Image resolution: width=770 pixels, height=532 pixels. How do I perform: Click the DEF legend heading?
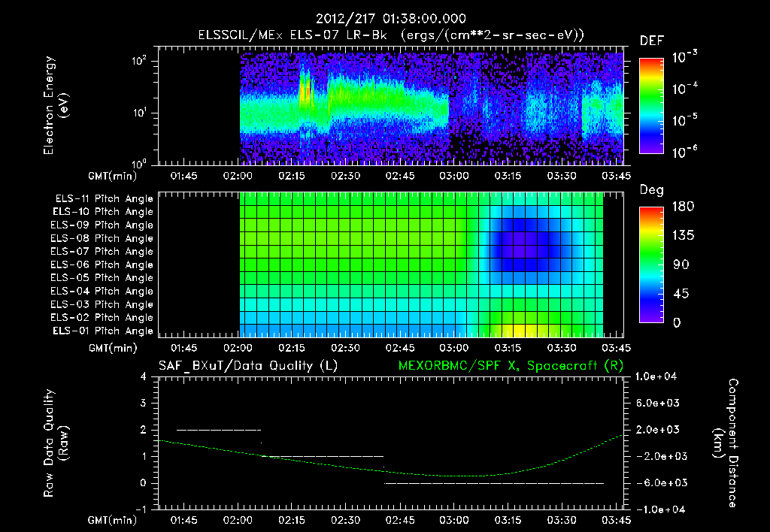coord(652,41)
